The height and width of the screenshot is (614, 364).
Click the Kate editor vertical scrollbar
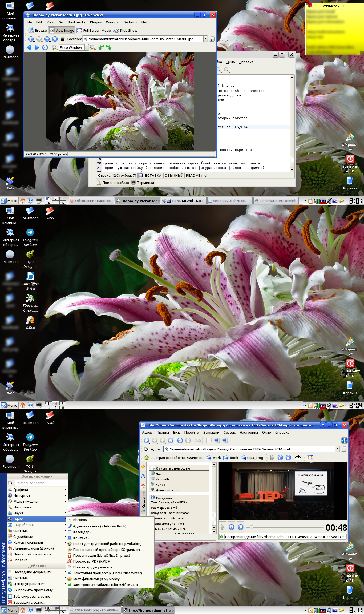(x=292, y=117)
